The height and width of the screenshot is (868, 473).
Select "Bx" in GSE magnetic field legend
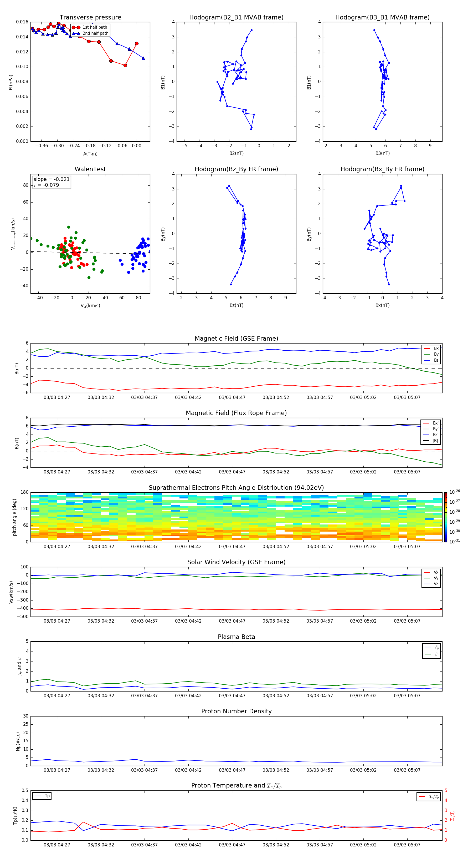(436, 349)
